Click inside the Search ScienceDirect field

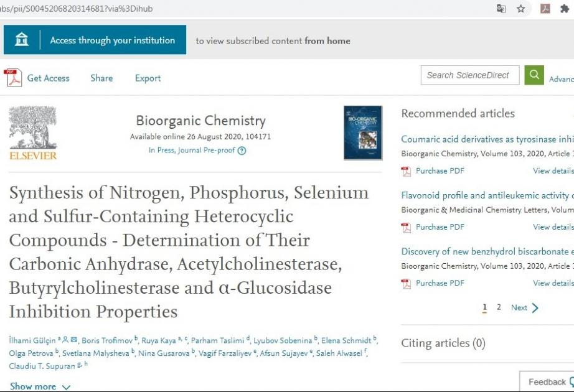tap(470, 75)
